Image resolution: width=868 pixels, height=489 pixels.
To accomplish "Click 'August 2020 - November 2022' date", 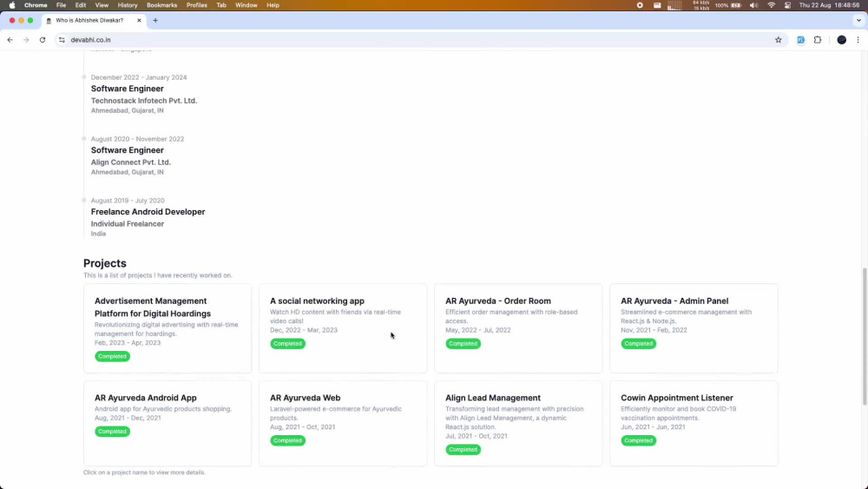I will [137, 139].
